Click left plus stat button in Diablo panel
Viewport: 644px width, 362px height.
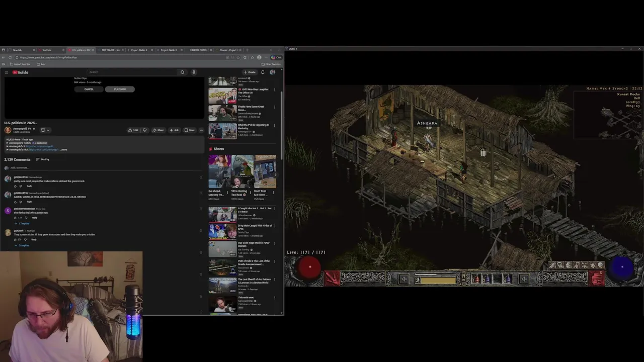(404, 279)
